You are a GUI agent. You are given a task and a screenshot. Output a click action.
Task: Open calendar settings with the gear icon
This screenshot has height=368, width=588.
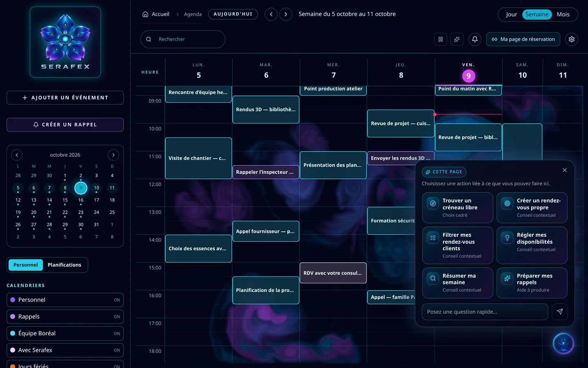tap(572, 39)
